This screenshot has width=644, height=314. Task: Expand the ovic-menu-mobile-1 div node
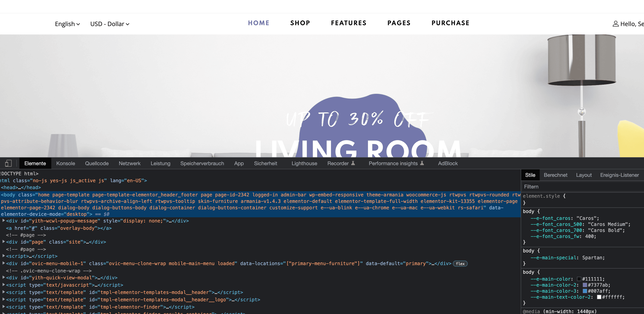point(3,263)
